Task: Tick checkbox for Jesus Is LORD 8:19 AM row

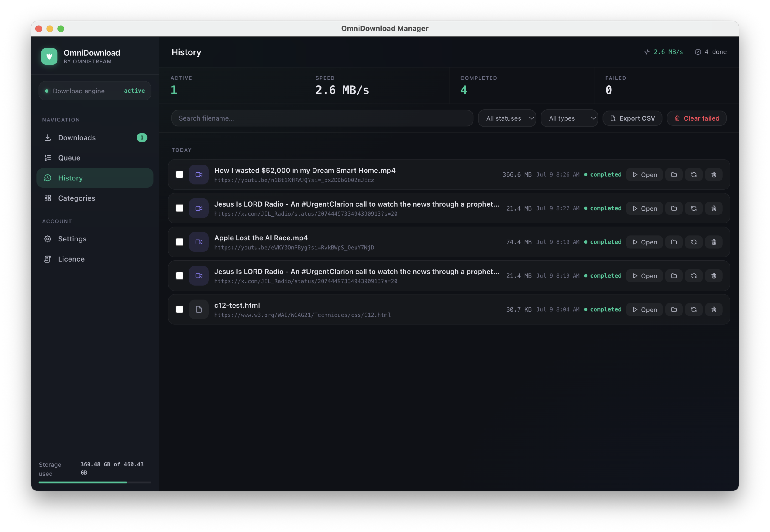Action: click(x=179, y=276)
